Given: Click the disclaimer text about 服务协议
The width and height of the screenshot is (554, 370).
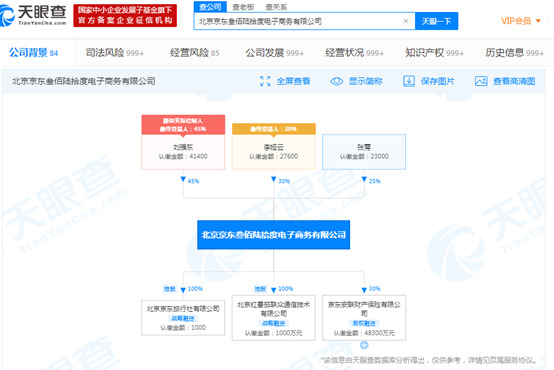Looking at the screenshot, I should click(429, 360).
